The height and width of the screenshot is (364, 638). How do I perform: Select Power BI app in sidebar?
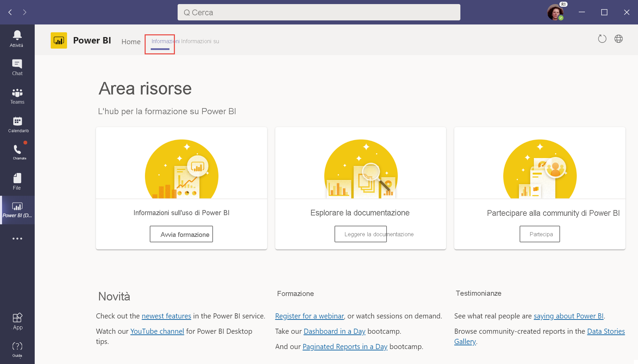[x=17, y=210]
